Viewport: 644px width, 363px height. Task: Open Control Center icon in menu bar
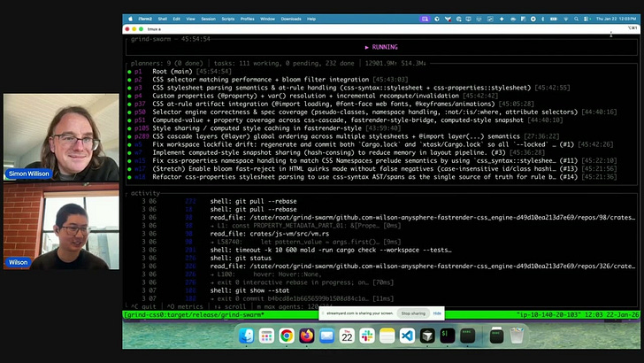586,19
